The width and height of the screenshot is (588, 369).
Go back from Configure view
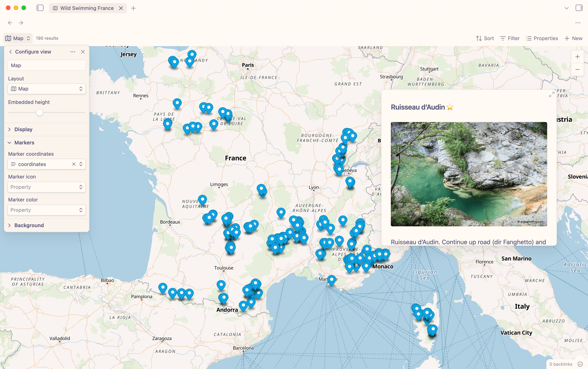pyautogui.click(x=10, y=52)
